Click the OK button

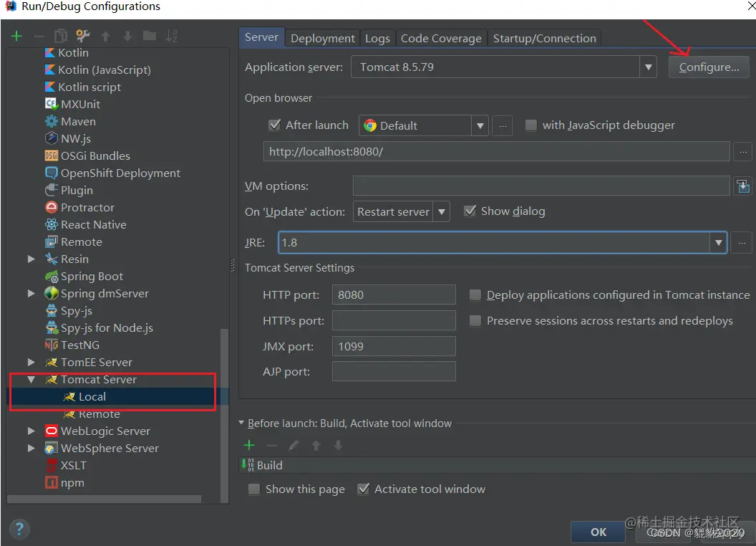598,532
